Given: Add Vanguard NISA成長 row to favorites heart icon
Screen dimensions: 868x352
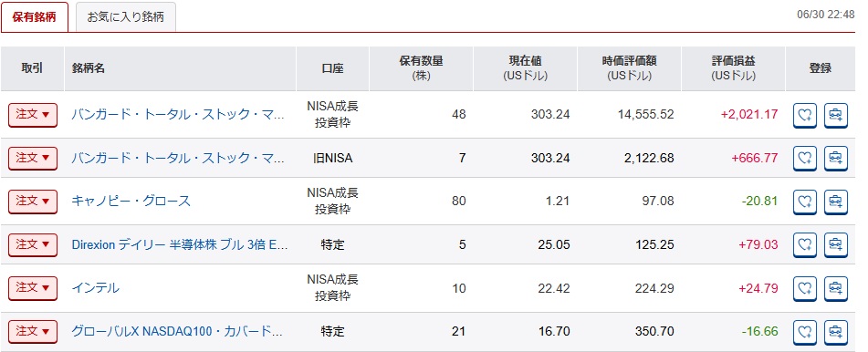Looking at the screenshot, I should 805,115.
